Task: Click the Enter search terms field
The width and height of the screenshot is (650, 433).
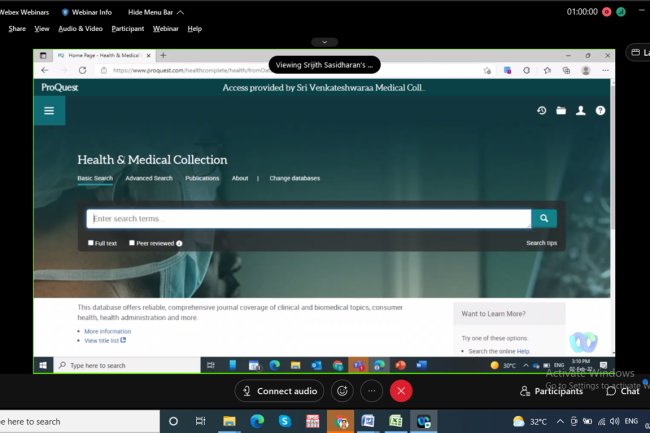Action: pos(308,218)
